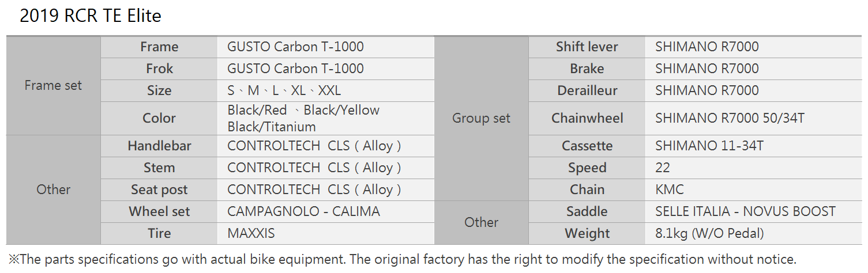The width and height of the screenshot is (868, 273).
Task: Click the GUSTO Carbon T-1000 frame value
Action: click(x=296, y=47)
